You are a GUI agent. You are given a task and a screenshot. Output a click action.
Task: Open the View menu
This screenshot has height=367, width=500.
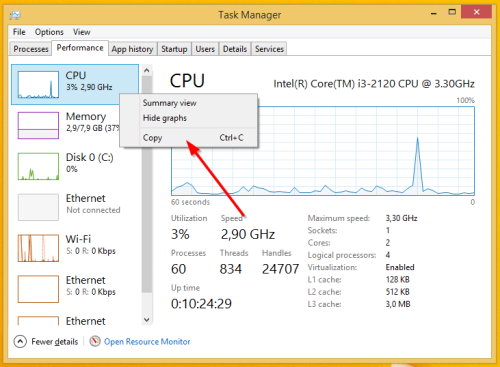click(82, 32)
